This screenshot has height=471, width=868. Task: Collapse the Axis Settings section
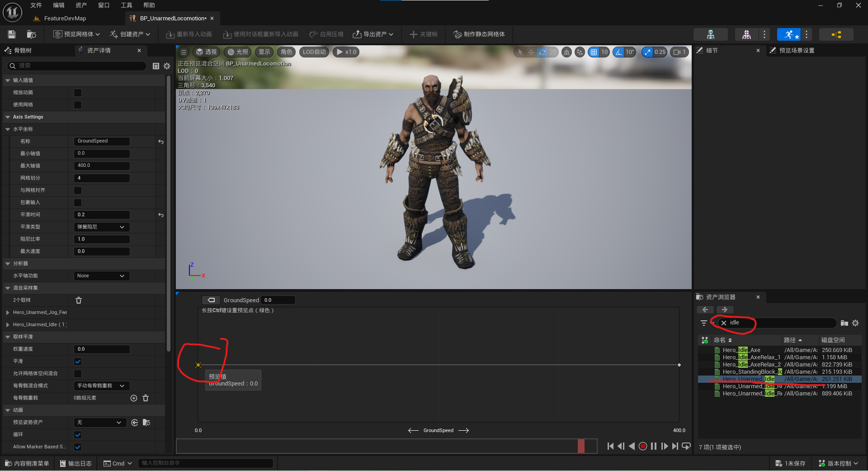(x=8, y=117)
